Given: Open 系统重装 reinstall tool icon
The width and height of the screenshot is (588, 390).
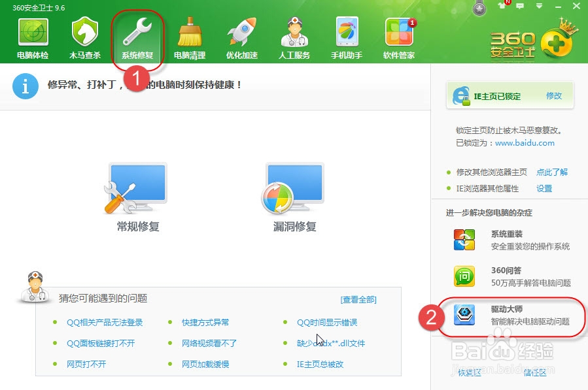Looking at the screenshot, I should (464, 240).
